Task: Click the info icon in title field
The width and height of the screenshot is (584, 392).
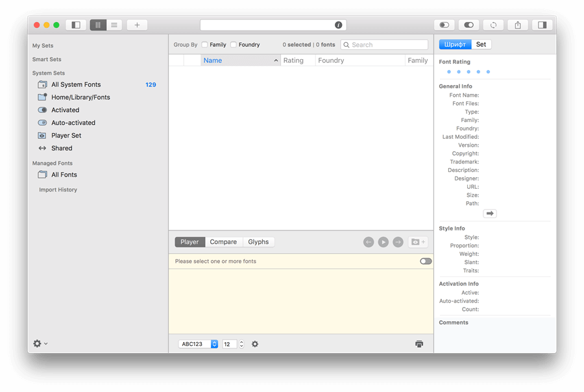Action: (338, 25)
